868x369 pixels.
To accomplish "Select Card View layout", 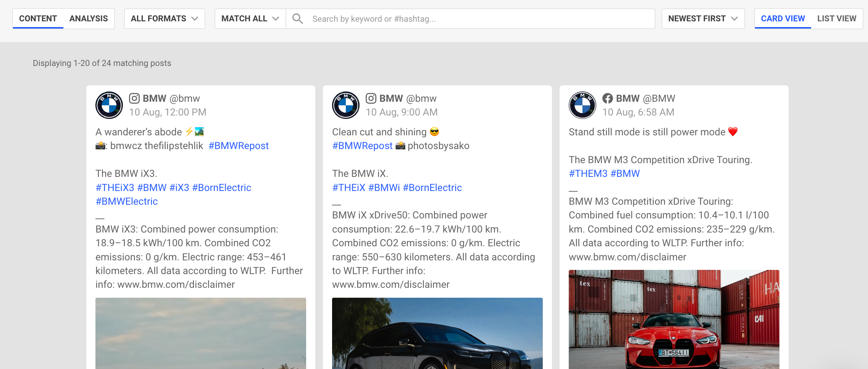I will (783, 18).
